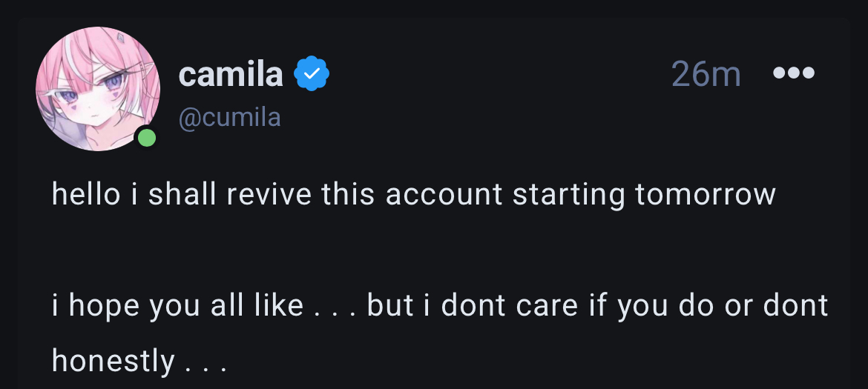This screenshot has height=389, width=868.
Task: Click the display name camila
Action: tap(231, 74)
